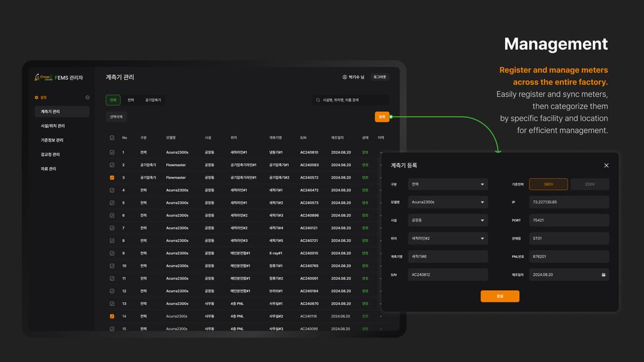Collapse the 설정 sidebar section with the circle arrow

(88, 98)
